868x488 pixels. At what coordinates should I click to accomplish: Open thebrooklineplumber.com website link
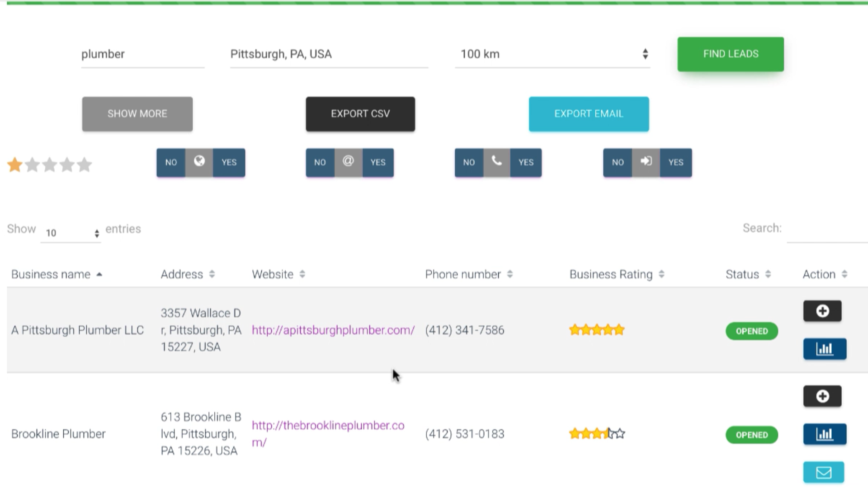tap(328, 434)
